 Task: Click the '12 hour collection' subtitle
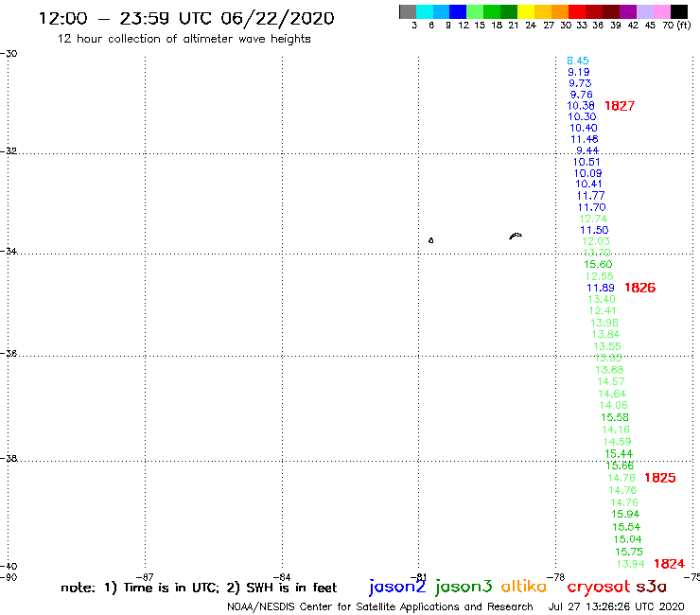pos(184,39)
